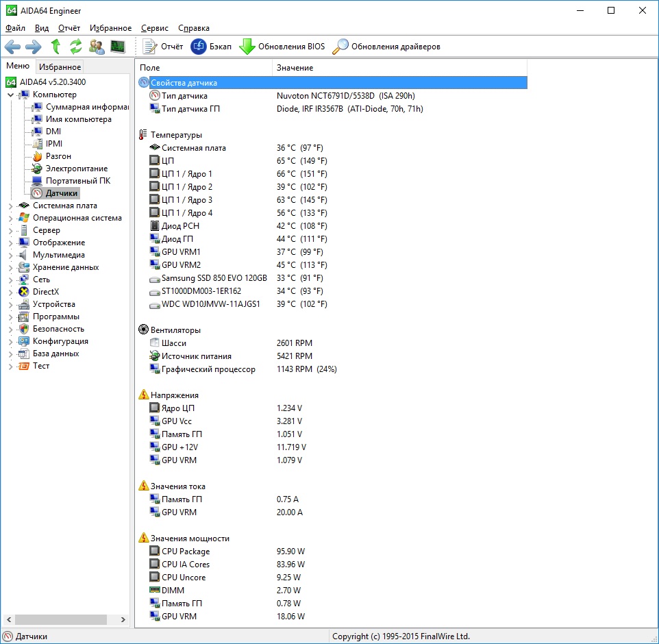The image size is (659, 644).
Task: Click the Значение column header
Action: click(399, 68)
